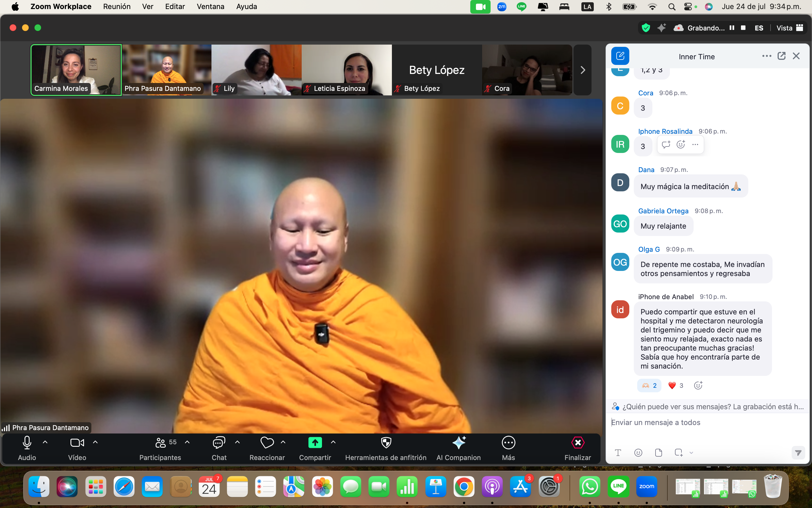Toggle the red heart reaction with count 3
The height and width of the screenshot is (508, 812).
click(676, 385)
